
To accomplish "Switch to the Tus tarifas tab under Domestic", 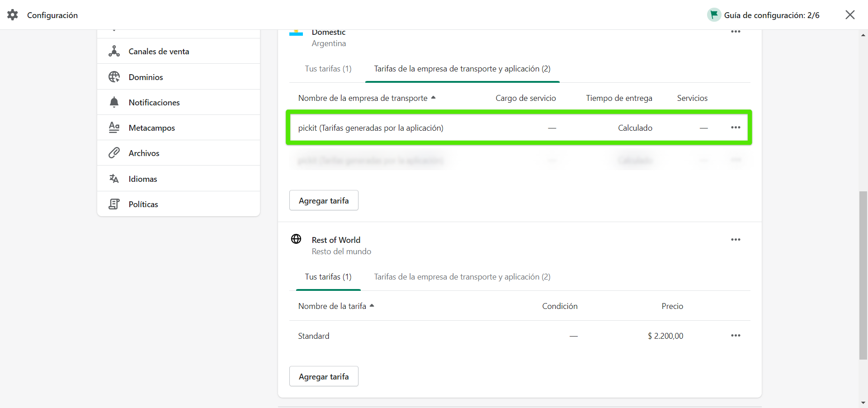I will coord(328,69).
